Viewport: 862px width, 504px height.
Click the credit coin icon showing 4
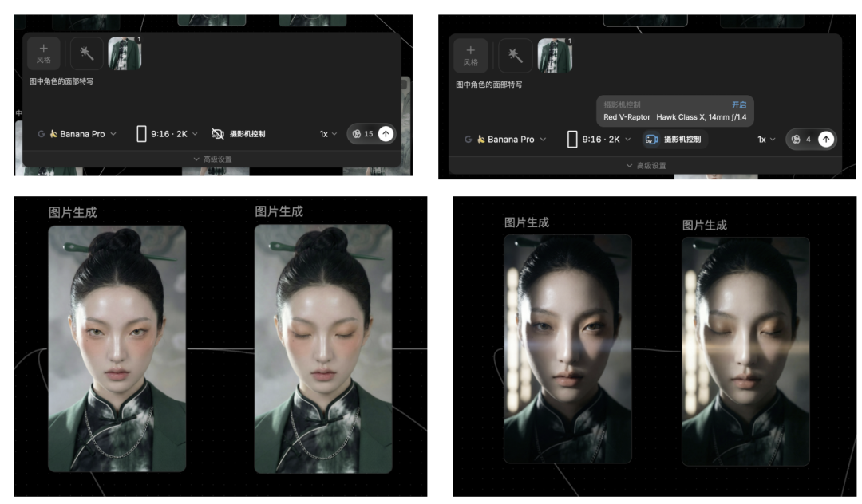tap(796, 139)
